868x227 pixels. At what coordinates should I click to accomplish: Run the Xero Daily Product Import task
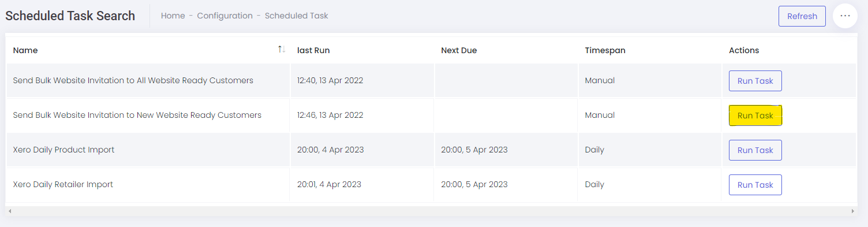[x=755, y=150]
